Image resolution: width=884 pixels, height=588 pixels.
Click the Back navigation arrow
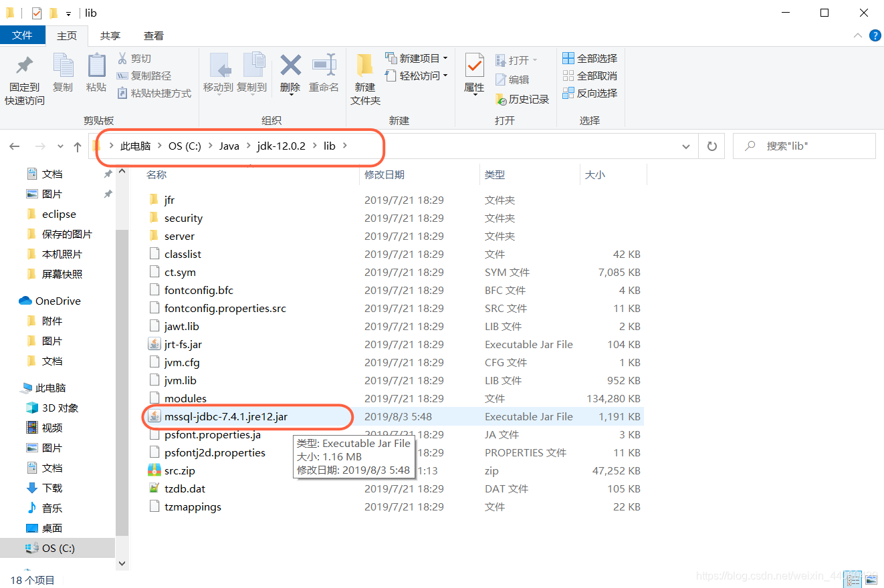click(15, 146)
